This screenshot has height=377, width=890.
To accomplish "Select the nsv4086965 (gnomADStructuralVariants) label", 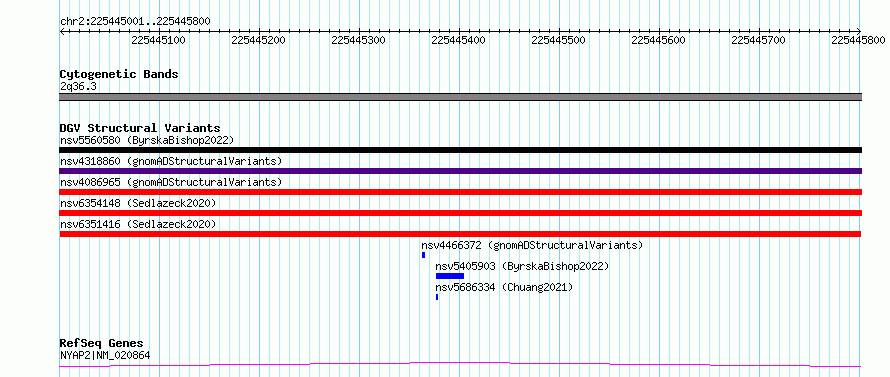I will click(x=171, y=182).
